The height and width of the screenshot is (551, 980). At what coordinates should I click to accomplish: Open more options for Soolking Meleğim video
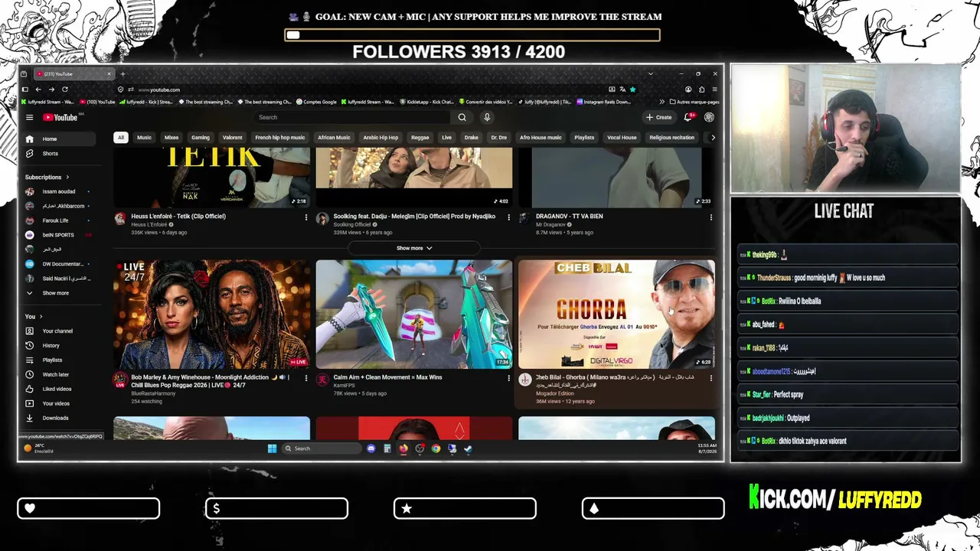pos(508,217)
